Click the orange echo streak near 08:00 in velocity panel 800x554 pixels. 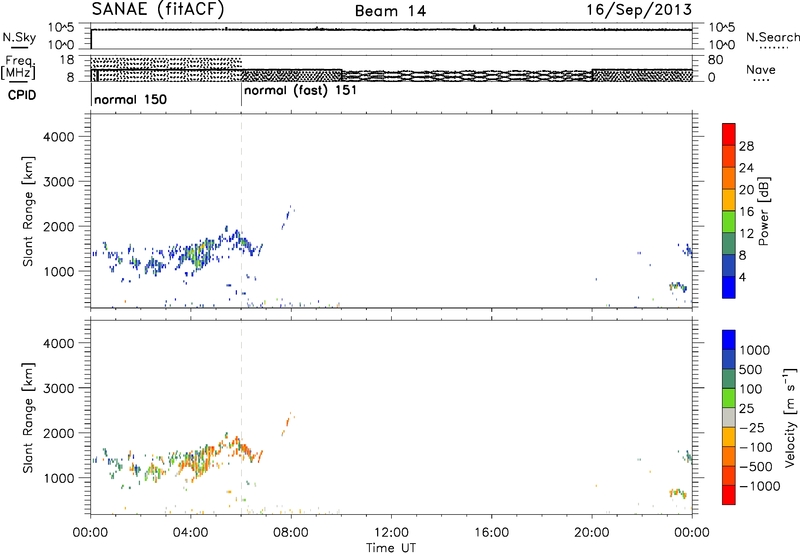click(x=287, y=424)
